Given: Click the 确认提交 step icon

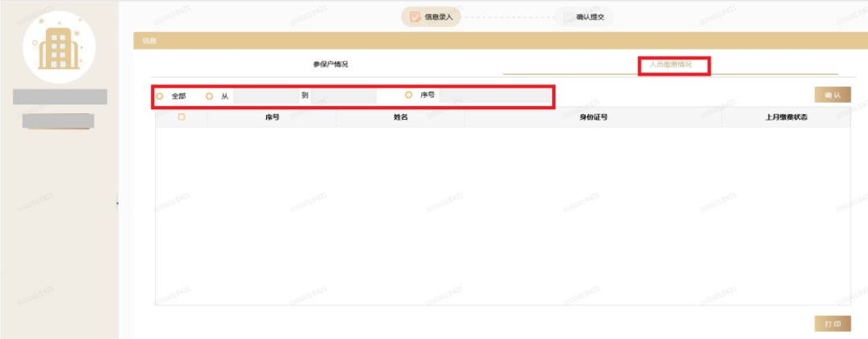Looking at the screenshot, I should [568, 17].
